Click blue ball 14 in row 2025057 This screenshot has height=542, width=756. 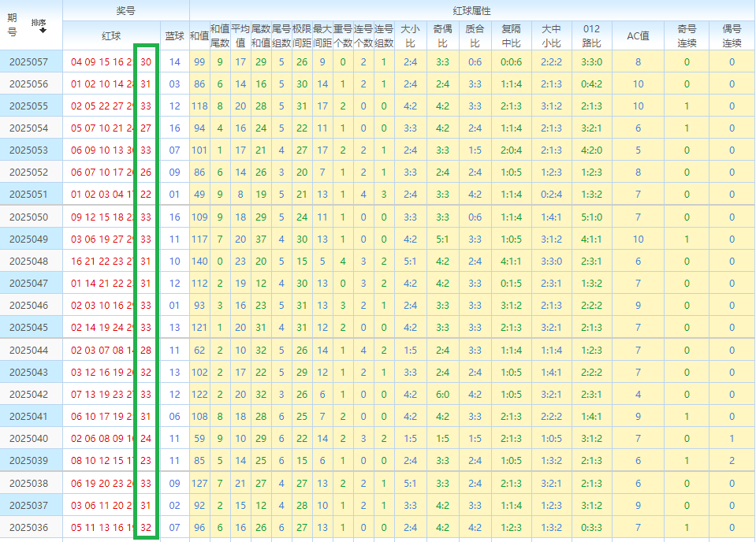pyautogui.click(x=174, y=61)
